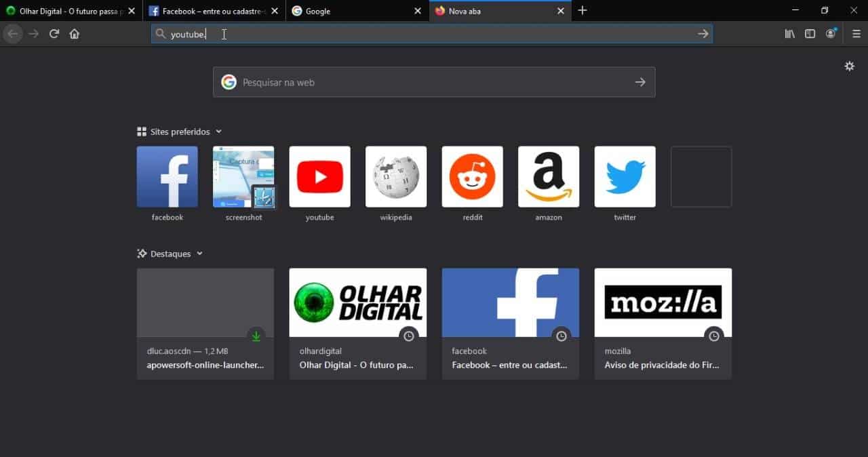Close the Nova aba tab
The image size is (868, 457).
point(561,11)
